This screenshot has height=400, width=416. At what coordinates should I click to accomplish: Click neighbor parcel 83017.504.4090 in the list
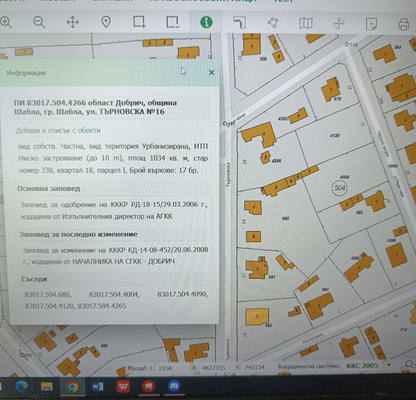point(182,294)
